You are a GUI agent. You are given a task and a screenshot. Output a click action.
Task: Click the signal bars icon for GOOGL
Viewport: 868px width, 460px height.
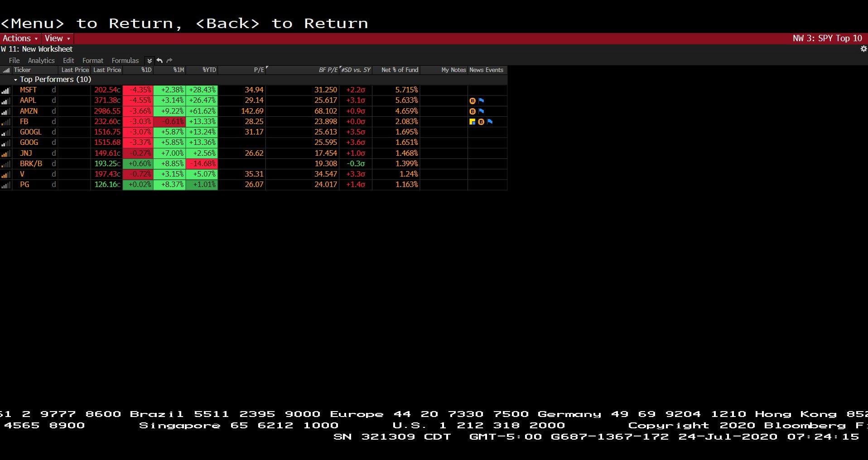[6, 132]
